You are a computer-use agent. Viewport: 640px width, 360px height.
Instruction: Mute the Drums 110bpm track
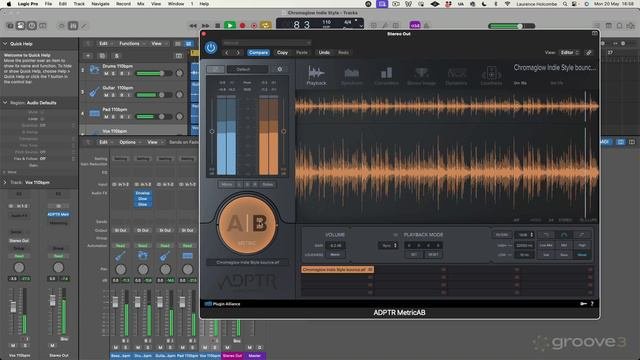coord(107,73)
